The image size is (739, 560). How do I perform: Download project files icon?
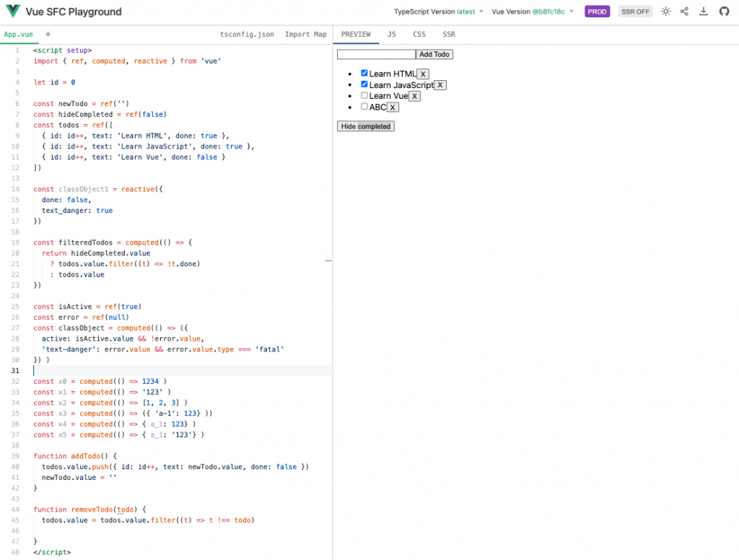click(x=704, y=12)
